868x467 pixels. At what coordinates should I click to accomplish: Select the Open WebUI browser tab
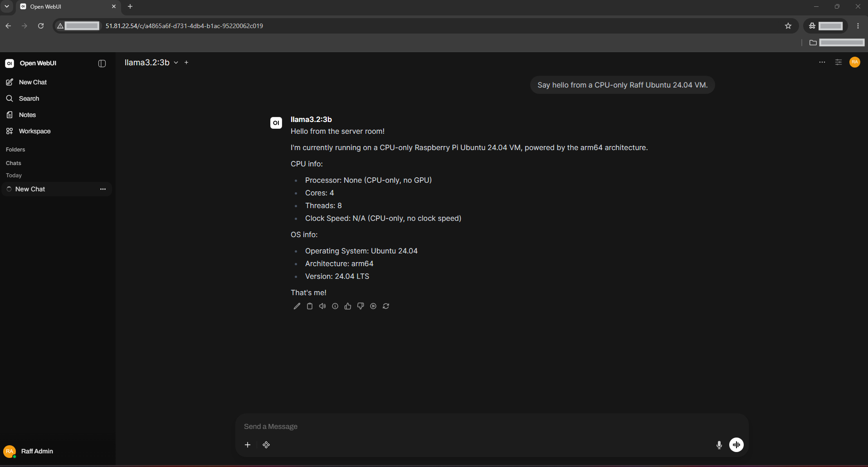tap(68, 6)
